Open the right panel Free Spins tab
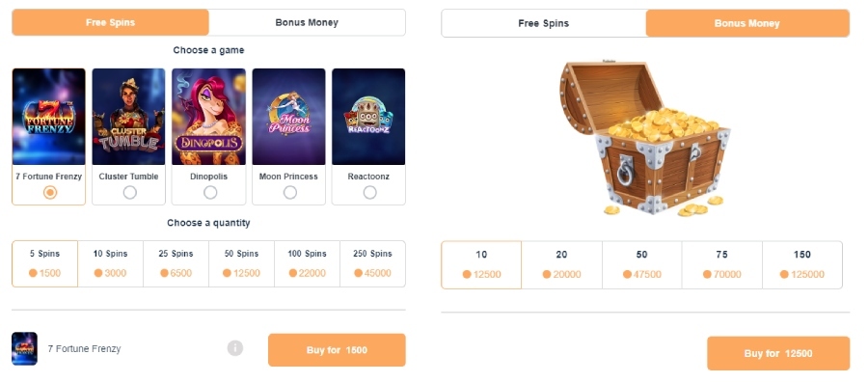 pos(544,23)
